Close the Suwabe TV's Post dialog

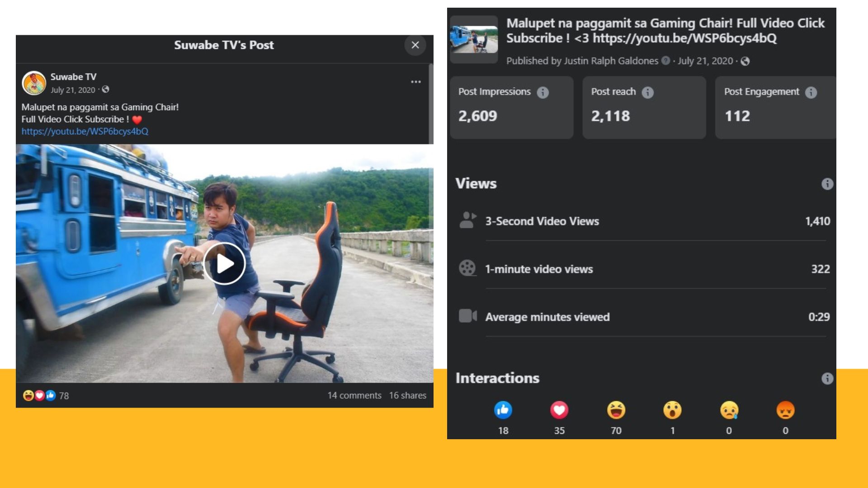pyautogui.click(x=415, y=45)
